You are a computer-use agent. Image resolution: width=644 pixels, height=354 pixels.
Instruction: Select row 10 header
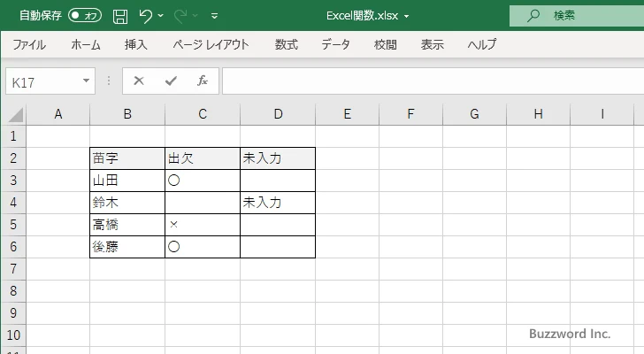(13, 335)
